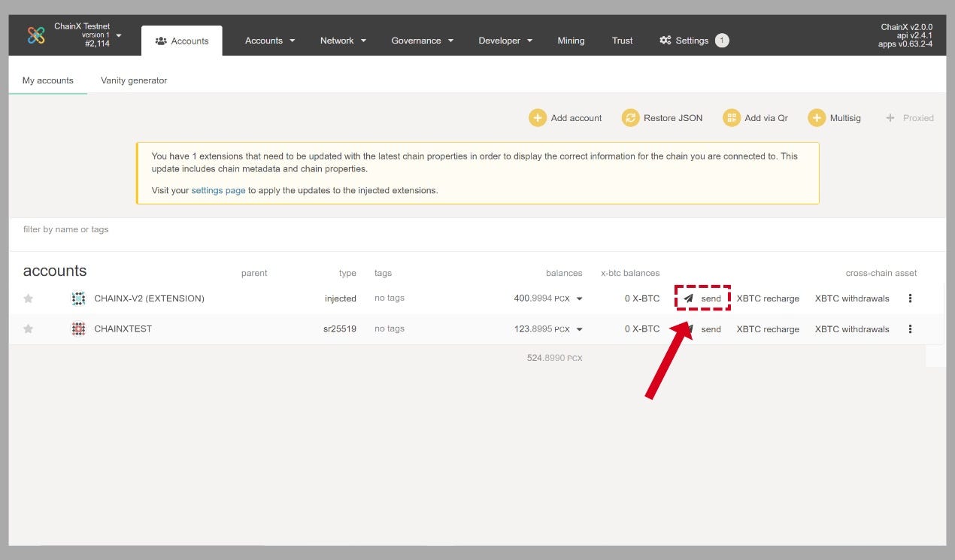Switch to Vanity generator tab

tap(134, 80)
